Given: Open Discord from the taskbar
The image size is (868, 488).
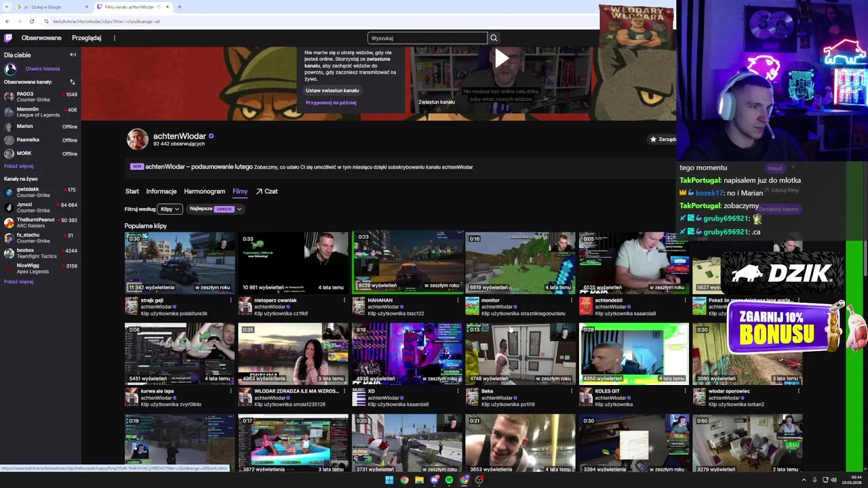Looking at the screenshot, I should click(434, 480).
